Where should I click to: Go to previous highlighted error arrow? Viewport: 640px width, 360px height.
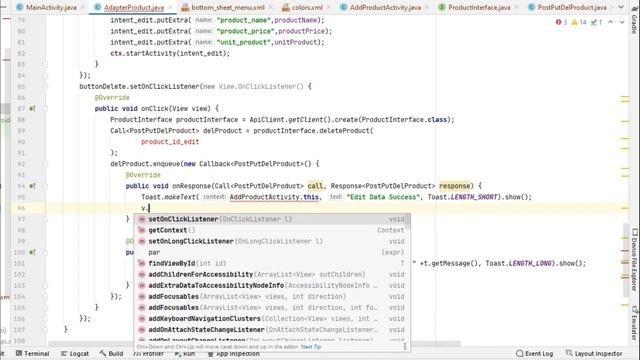coord(611,22)
